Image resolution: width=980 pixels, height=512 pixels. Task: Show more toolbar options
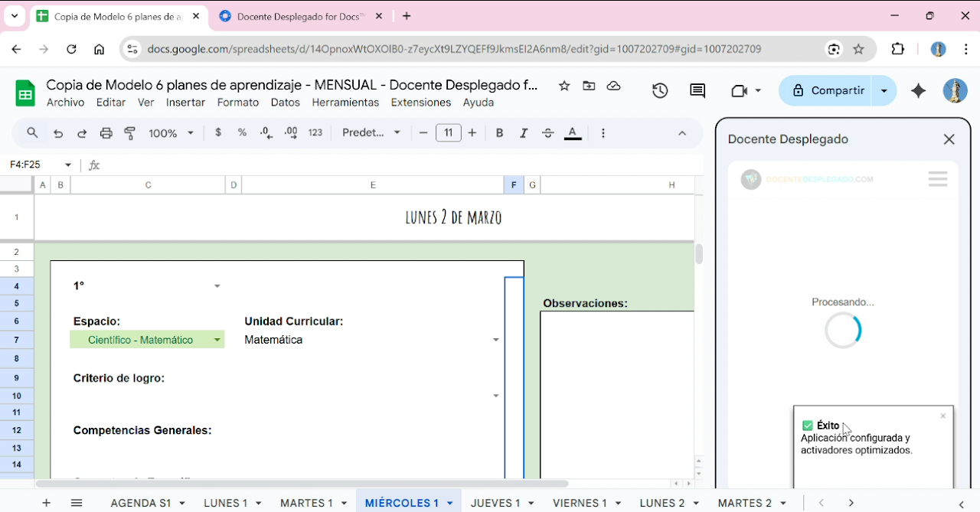(x=603, y=132)
